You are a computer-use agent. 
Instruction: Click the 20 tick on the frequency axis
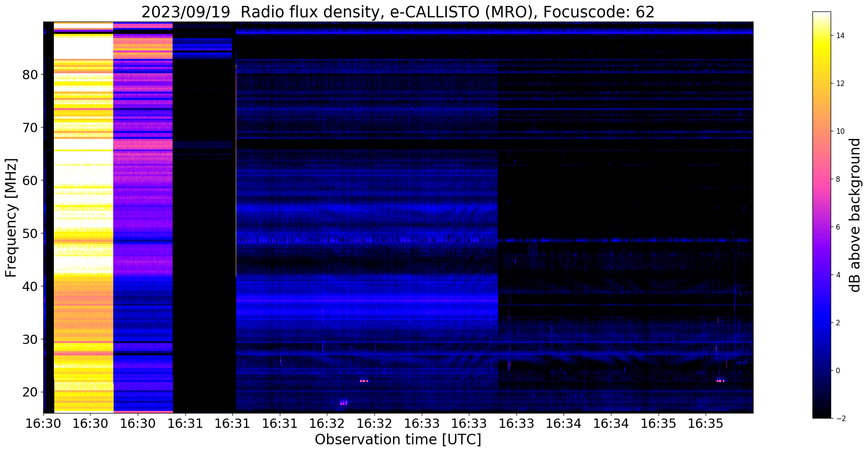[30, 392]
